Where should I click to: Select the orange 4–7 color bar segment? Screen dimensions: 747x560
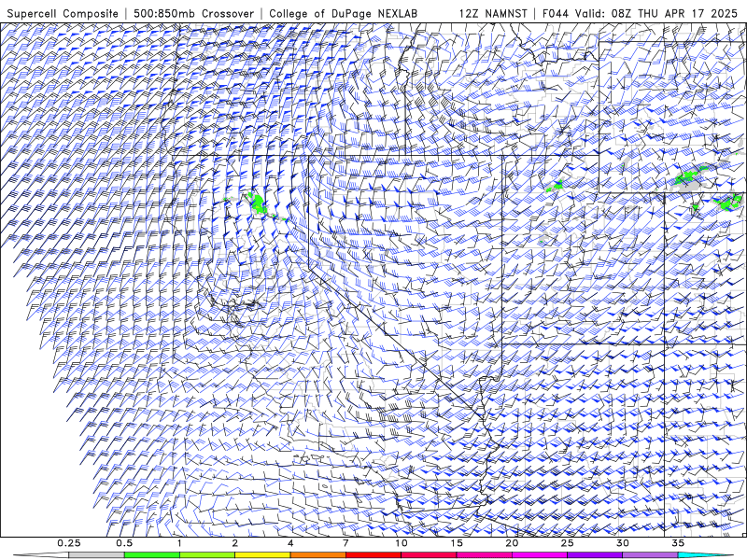pos(317,555)
